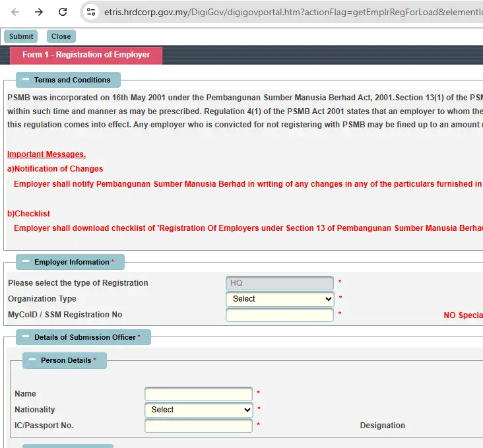The width and height of the screenshot is (483, 448).
Task: Click the Close button
Action: click(61, 36)
